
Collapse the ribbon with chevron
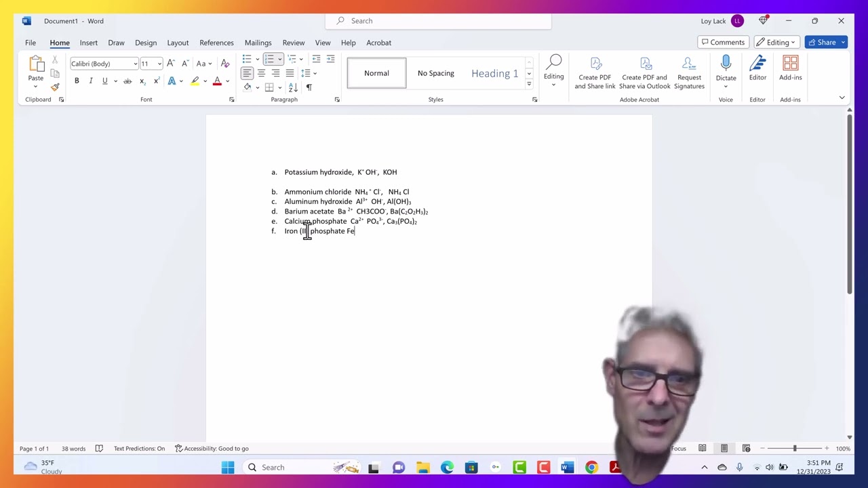[842, 98]
